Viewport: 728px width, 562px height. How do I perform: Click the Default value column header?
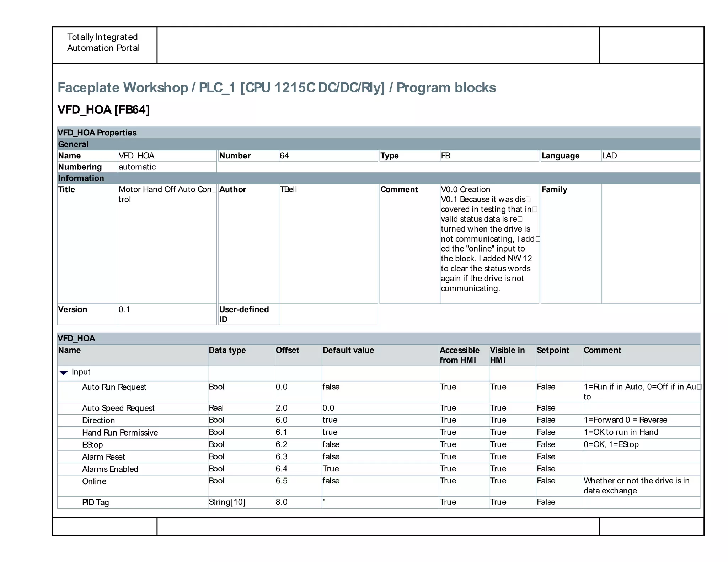(348, 350)
